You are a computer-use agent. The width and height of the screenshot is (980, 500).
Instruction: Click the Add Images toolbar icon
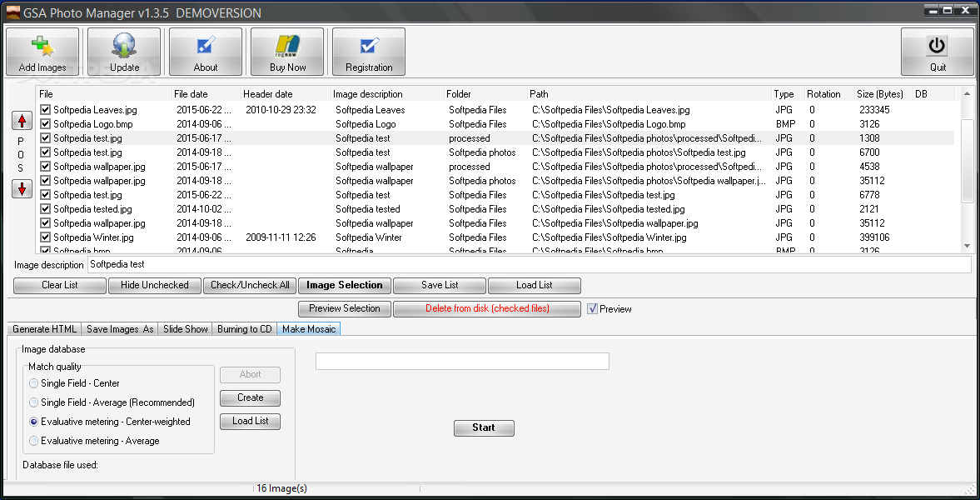42,52
